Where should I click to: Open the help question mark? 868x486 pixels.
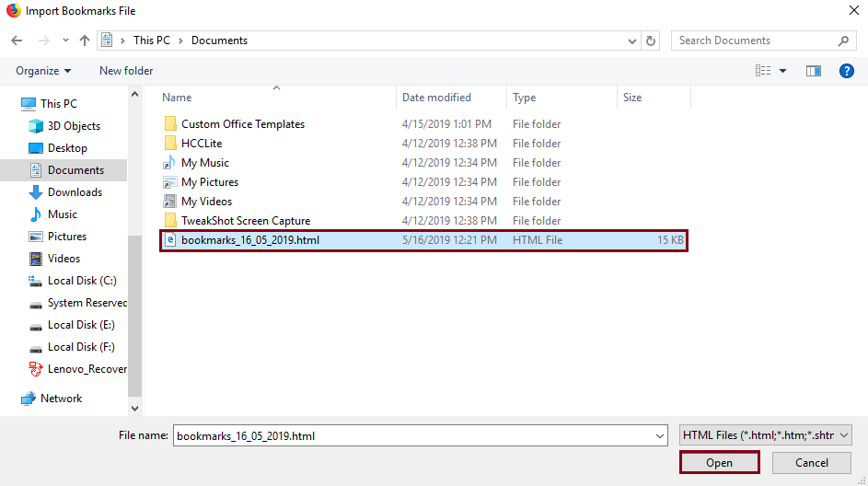coord(847,71)
